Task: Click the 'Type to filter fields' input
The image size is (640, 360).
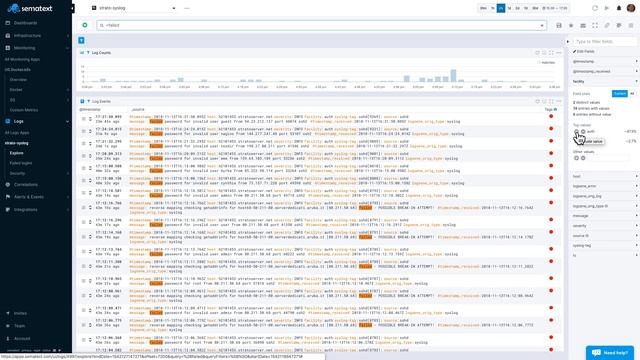Action: (x=605, y=42)
